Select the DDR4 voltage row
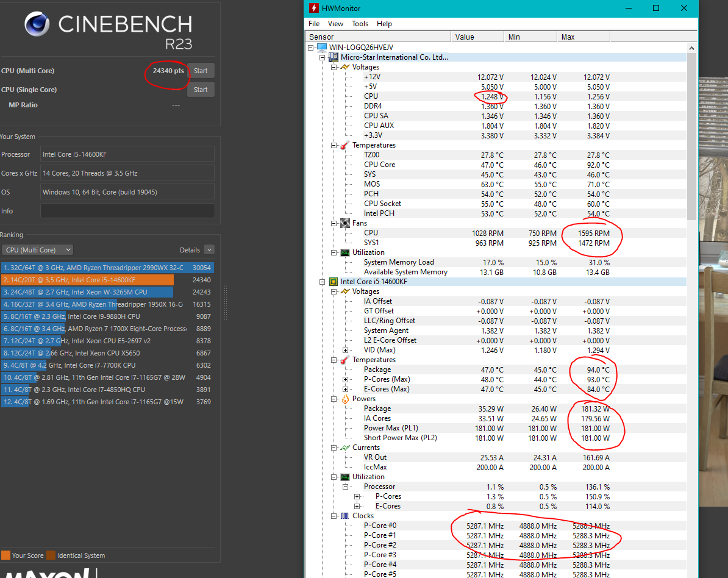 coord(496,106)
